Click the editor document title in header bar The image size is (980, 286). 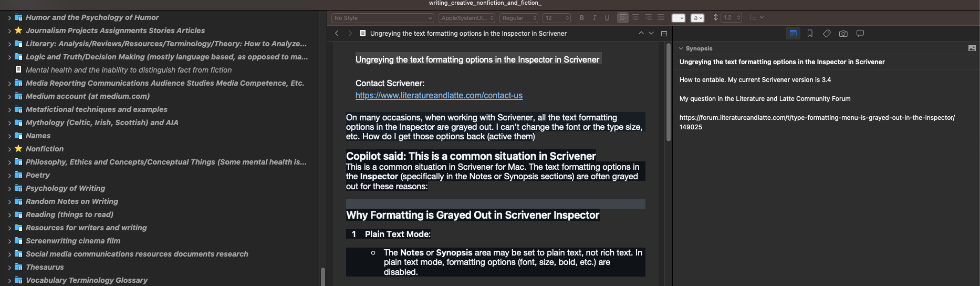click(468, 33)
